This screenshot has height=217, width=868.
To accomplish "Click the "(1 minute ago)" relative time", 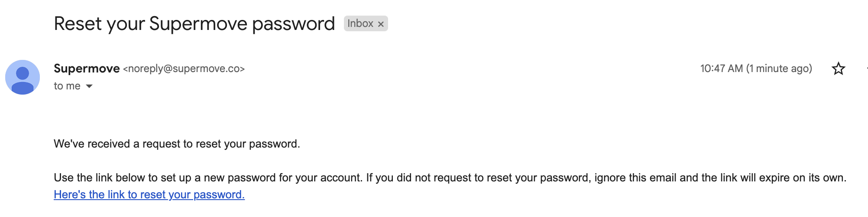I will [x=779, y=69].
